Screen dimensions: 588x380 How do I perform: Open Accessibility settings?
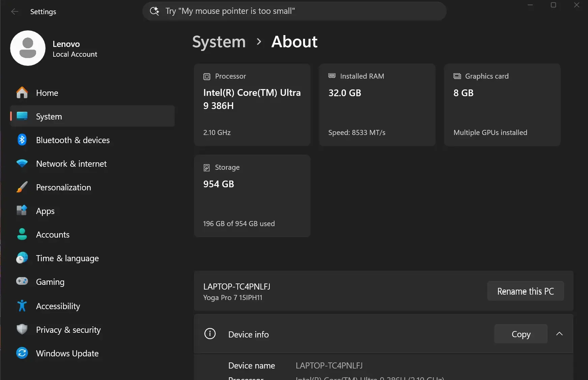click(92, 306)
